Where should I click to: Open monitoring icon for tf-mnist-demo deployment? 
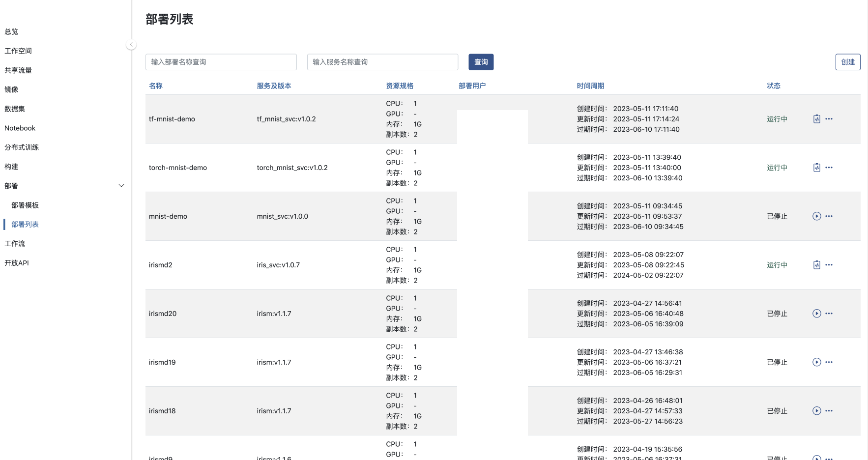[x=816, y=119]
